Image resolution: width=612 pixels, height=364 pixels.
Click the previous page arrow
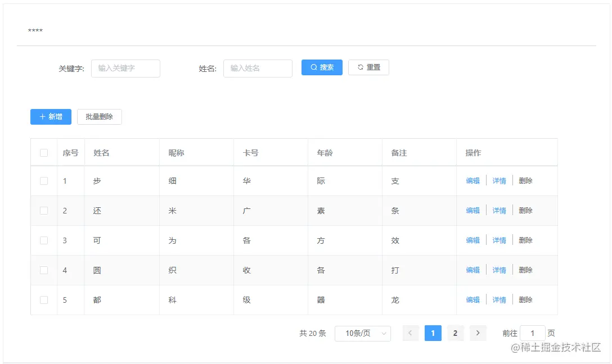(410, 333)
